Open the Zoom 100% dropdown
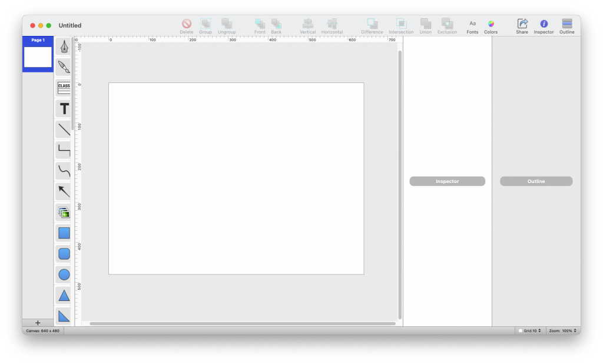This screenshot has width=603, height=364. pos(562,331)
